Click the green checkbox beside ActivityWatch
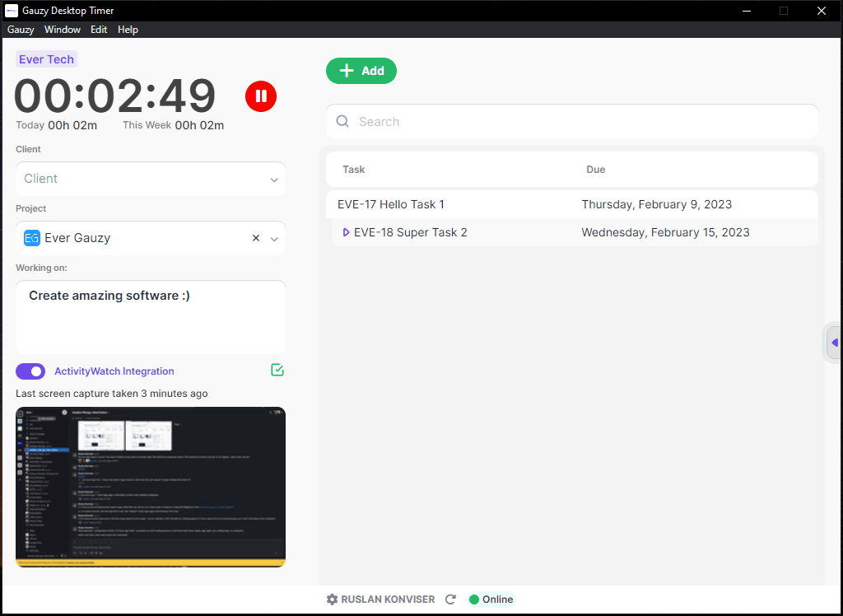Screen dimensions: 843x616 click(277, 371)
